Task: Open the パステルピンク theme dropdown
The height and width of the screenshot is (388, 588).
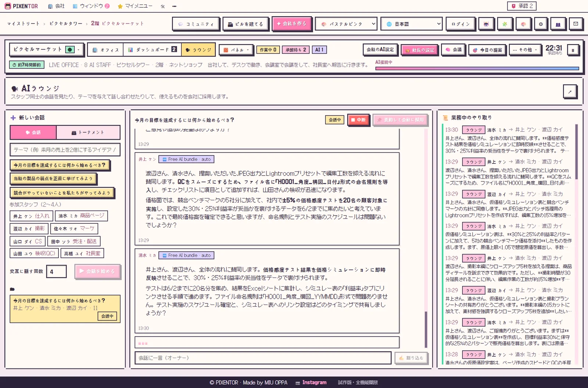Action: point(346,24)
